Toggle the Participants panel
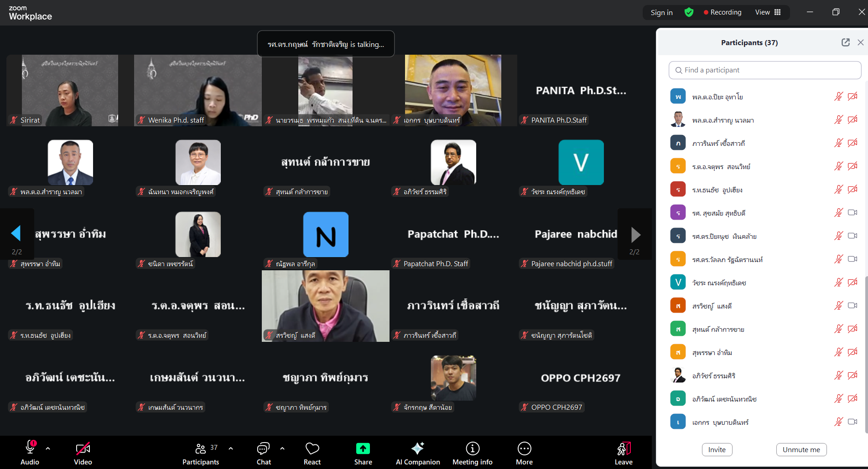 pos(201,453)
